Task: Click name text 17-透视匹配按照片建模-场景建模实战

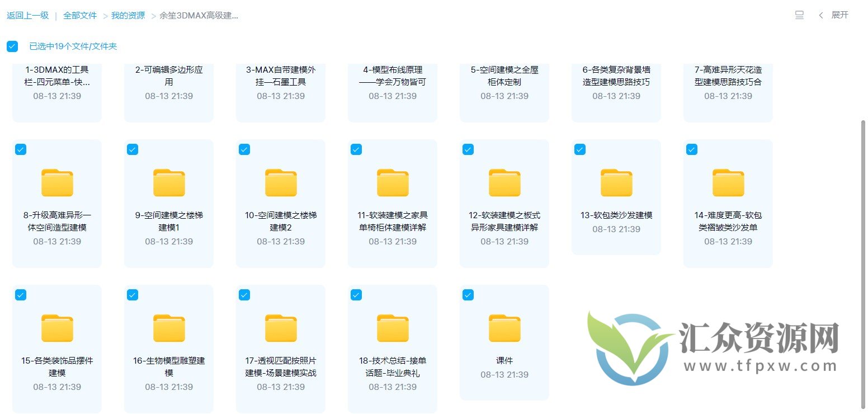Action: (x=281, y=367)
